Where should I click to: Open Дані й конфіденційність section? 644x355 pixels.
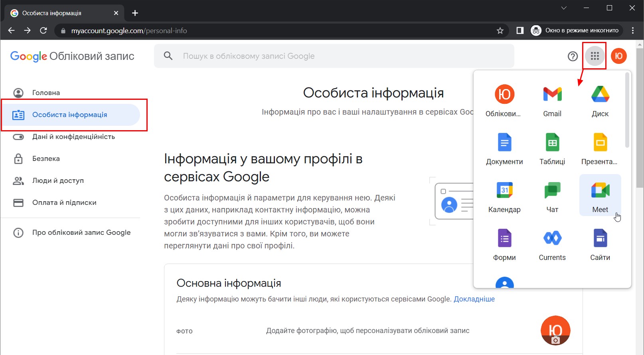pos(70,137)
